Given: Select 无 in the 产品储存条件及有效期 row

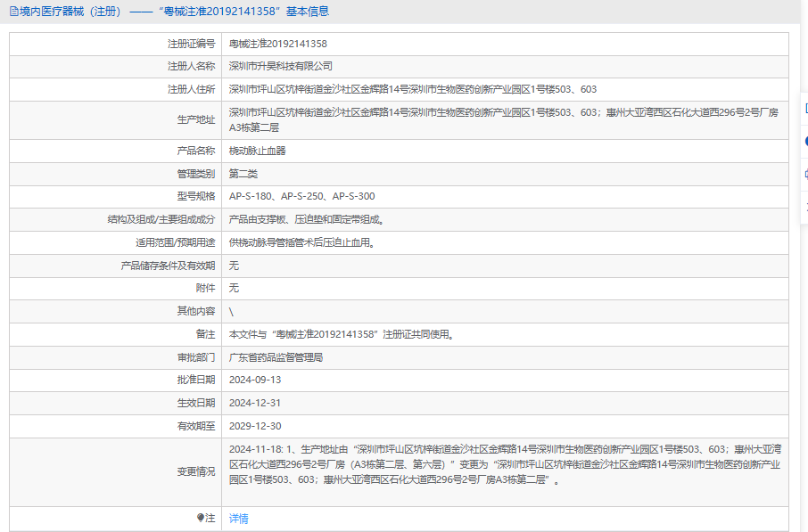Looking at the screenshot, I should tap(234, 266).
